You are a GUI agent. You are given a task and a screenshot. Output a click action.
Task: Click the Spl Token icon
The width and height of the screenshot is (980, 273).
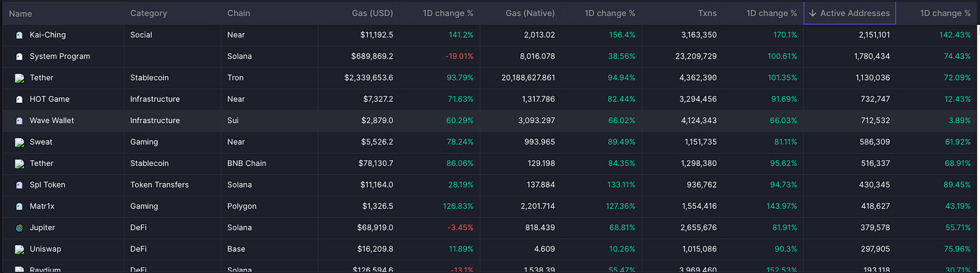pyautogui.click(x=19, y=185)
